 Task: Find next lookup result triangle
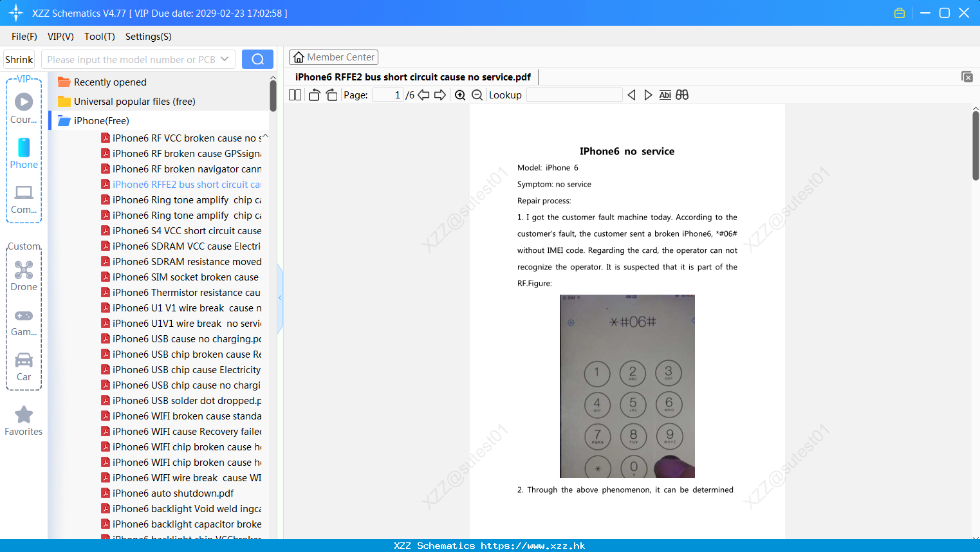(648, 95)
